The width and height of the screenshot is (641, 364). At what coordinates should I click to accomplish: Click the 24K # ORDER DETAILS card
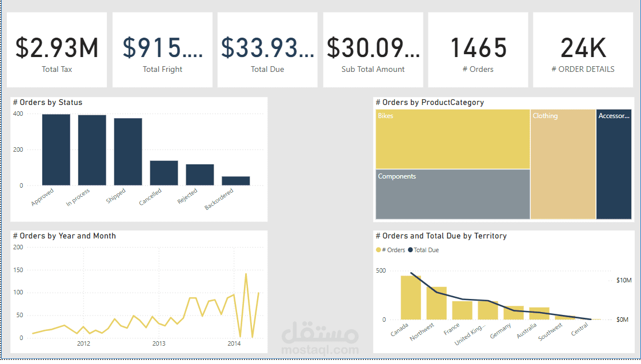pyautogui.click(x=583, y=50)
